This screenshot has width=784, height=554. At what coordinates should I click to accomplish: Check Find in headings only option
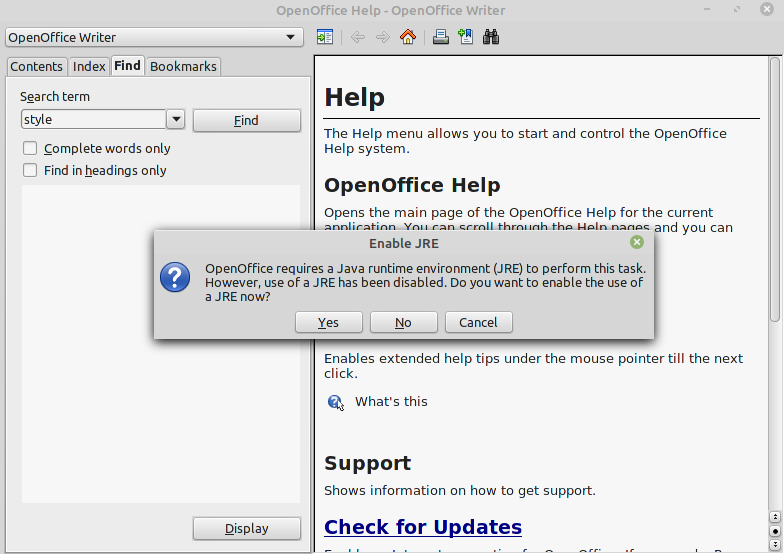[x=30, y=170]
